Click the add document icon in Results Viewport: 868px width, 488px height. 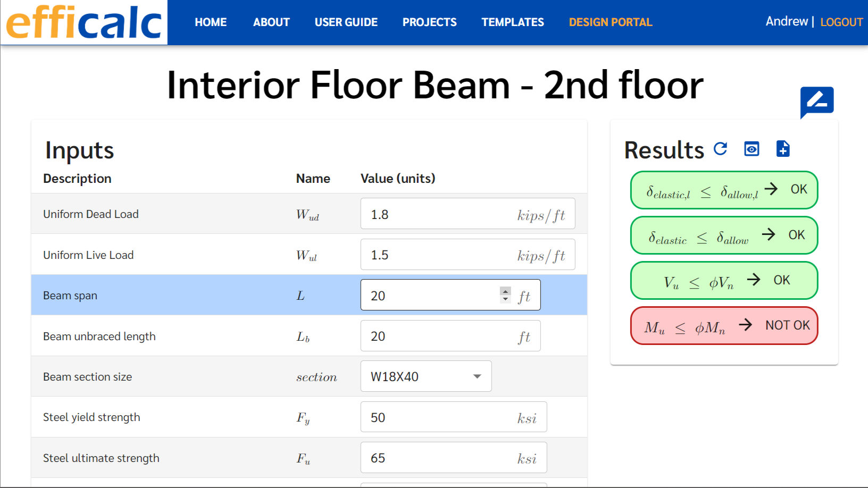(783, 149)
